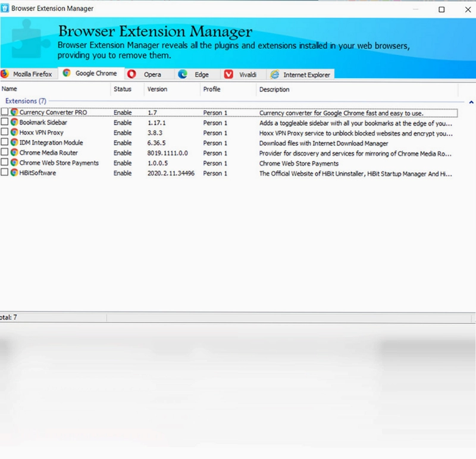Close the Browser Extension Manager window

[x=468, y=10]
